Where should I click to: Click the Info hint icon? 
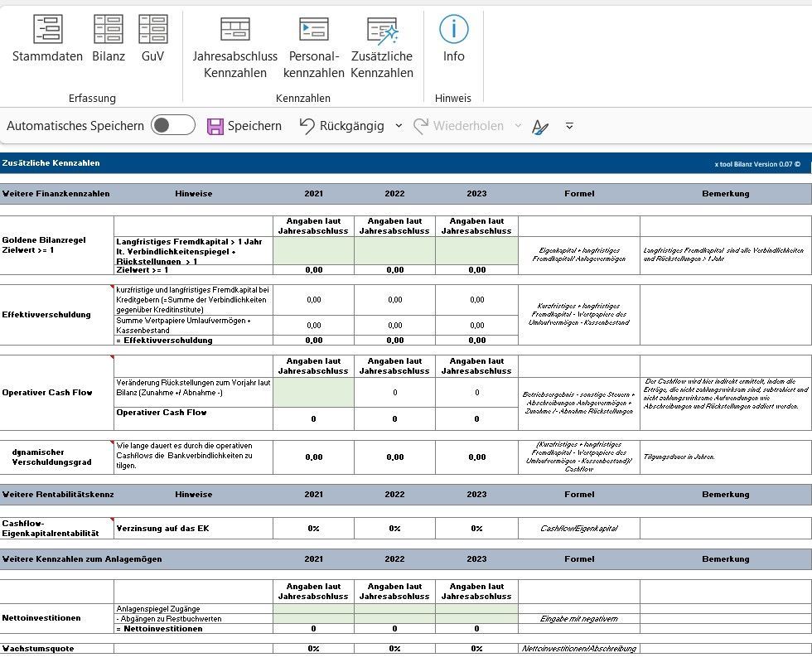click(x=454, y=29)
